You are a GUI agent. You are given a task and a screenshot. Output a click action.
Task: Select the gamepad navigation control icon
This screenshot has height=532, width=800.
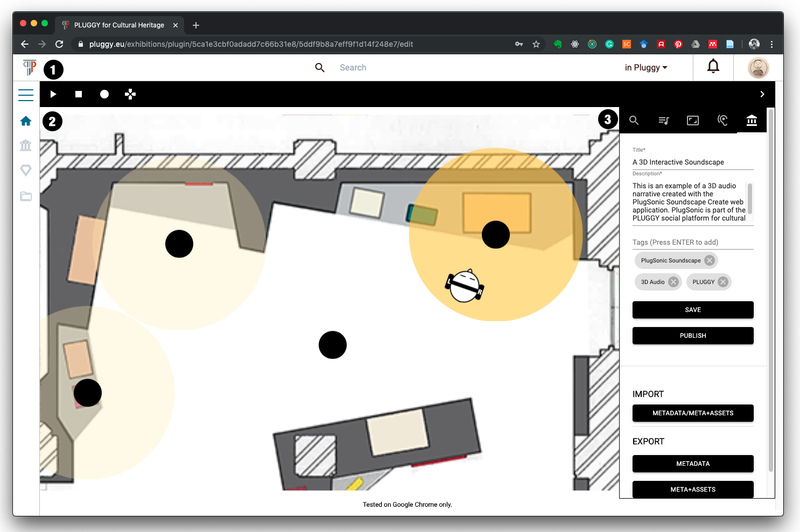tap(130, 94)
